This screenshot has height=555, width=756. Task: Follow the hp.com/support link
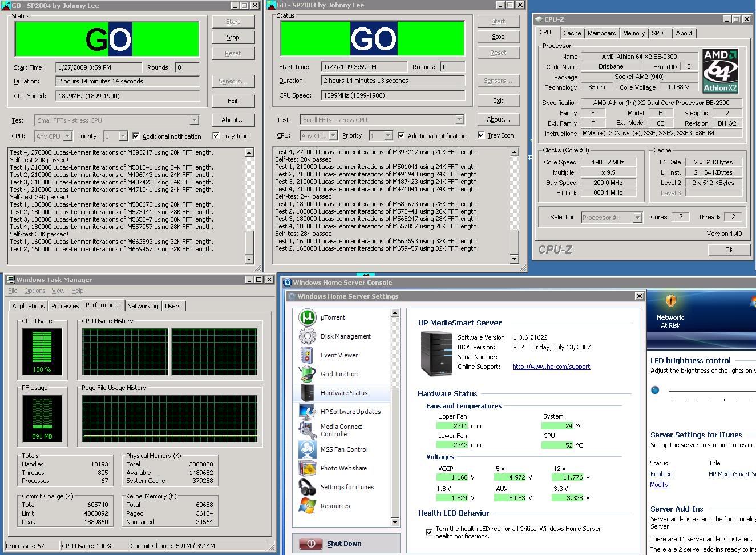tap(551, 367)
